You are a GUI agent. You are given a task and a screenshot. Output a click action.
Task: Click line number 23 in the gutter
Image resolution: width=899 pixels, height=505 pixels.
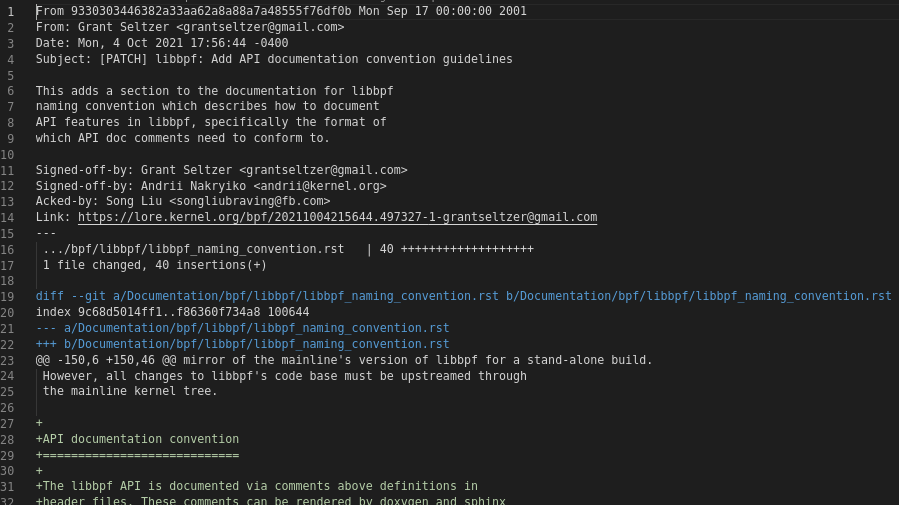[x=8, y=360]
